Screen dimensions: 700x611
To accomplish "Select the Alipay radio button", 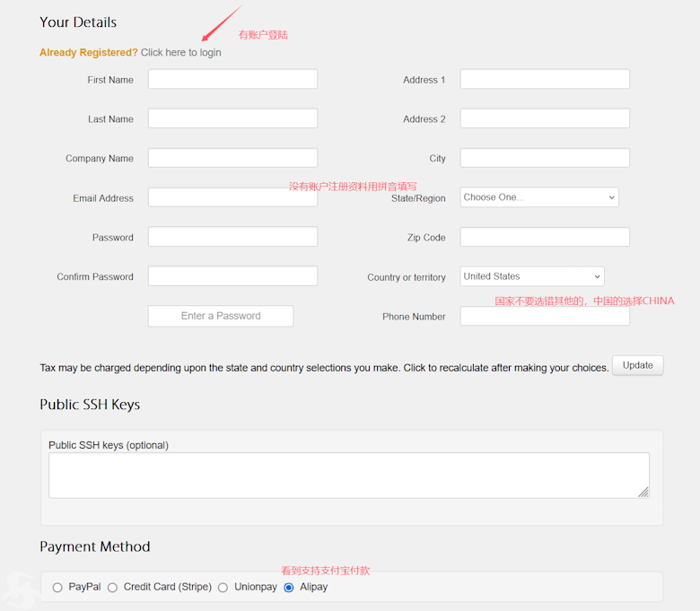I will click(x=288, y=588).
